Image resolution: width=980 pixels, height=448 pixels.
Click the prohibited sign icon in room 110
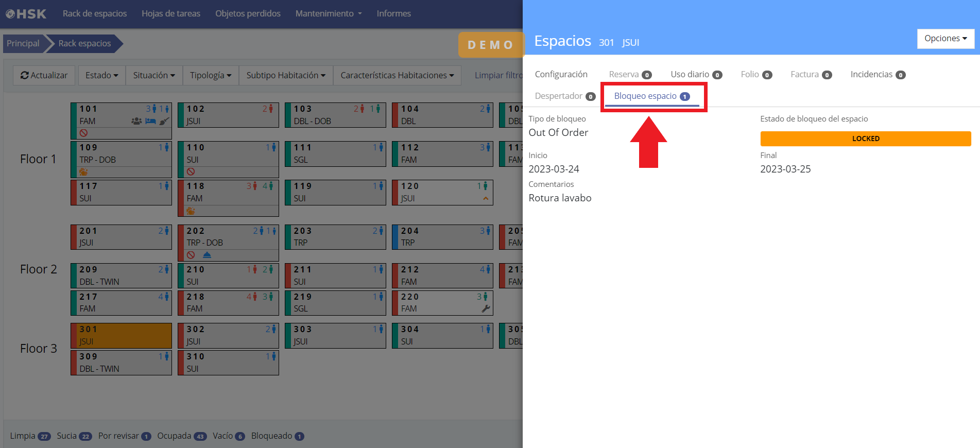pyautogui.click(x=191, y=172)
